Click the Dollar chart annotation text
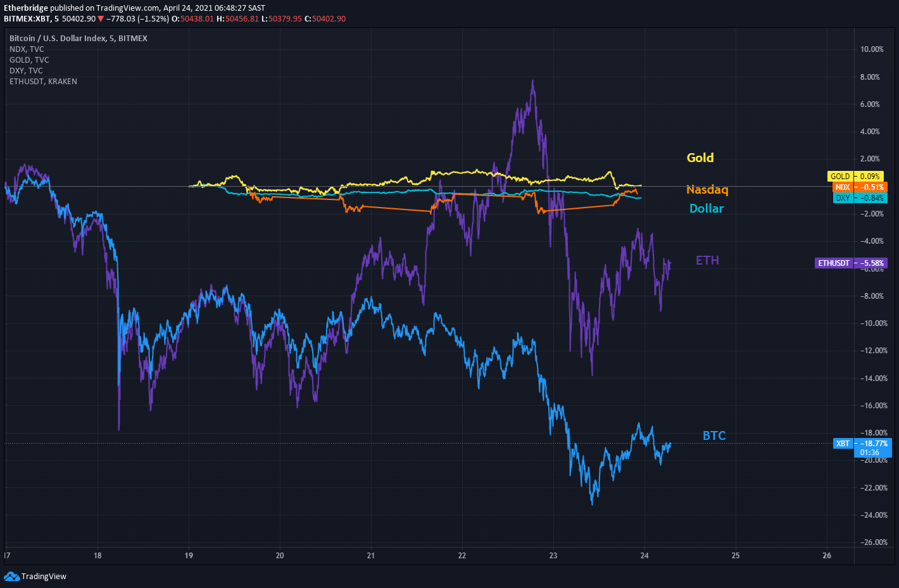Screen dimensions: 899x588 click(707, 208)
